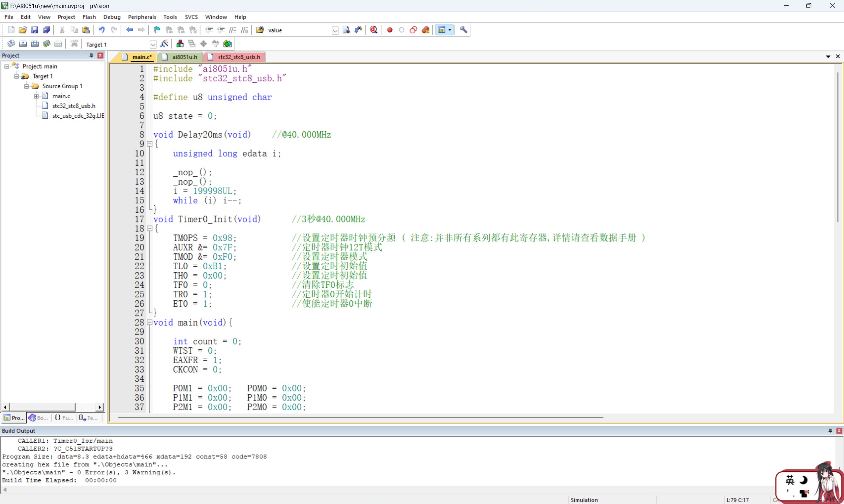
Task: Open Batch Build icon
Action: coord(46,44)
